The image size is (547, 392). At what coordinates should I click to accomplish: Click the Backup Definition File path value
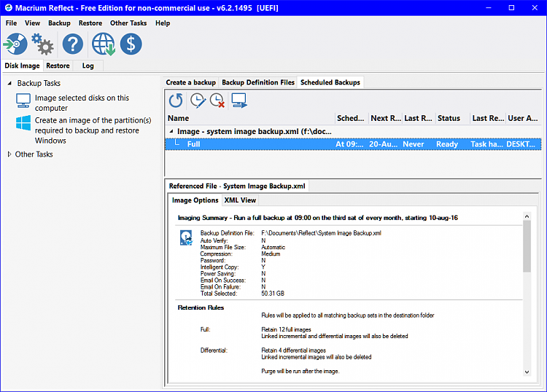[322, 232]
